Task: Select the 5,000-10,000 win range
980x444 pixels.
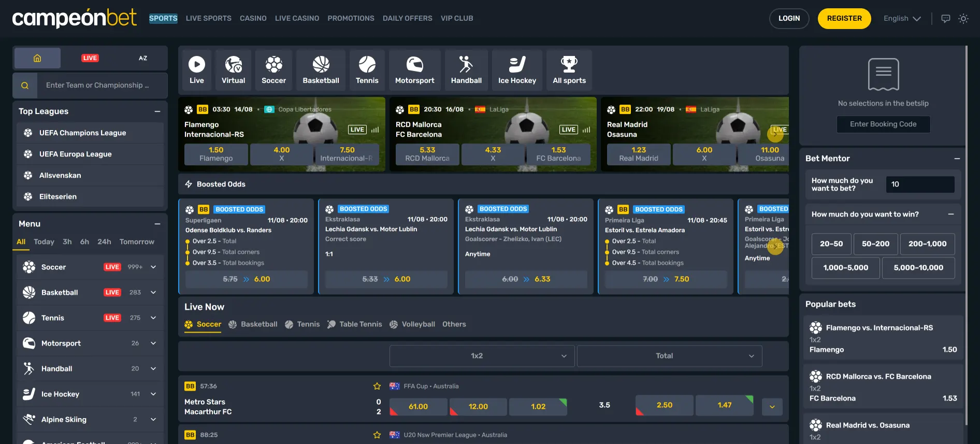Action: (918, 268)
